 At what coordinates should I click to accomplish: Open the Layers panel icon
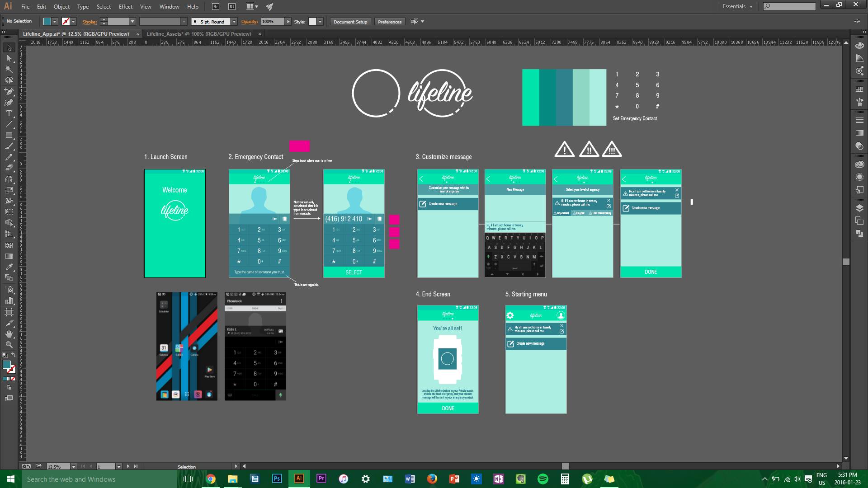tap(859, 208)
